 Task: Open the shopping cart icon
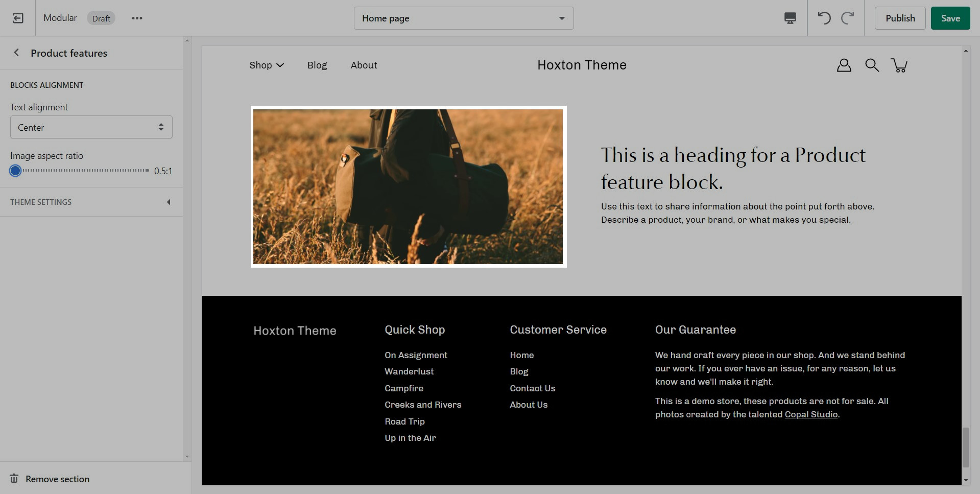point(899,65)
